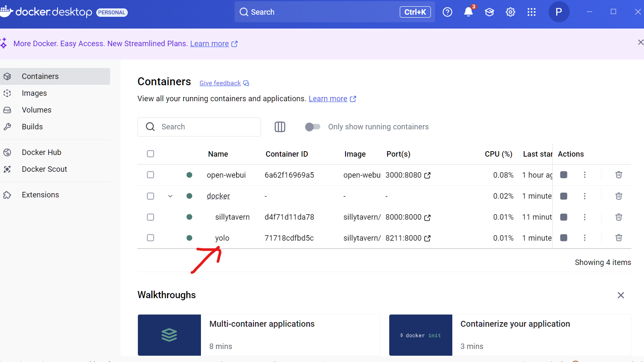644x362 pixels.
Task: Stop the docker compose stack
Action: click(x=564, y=196)
